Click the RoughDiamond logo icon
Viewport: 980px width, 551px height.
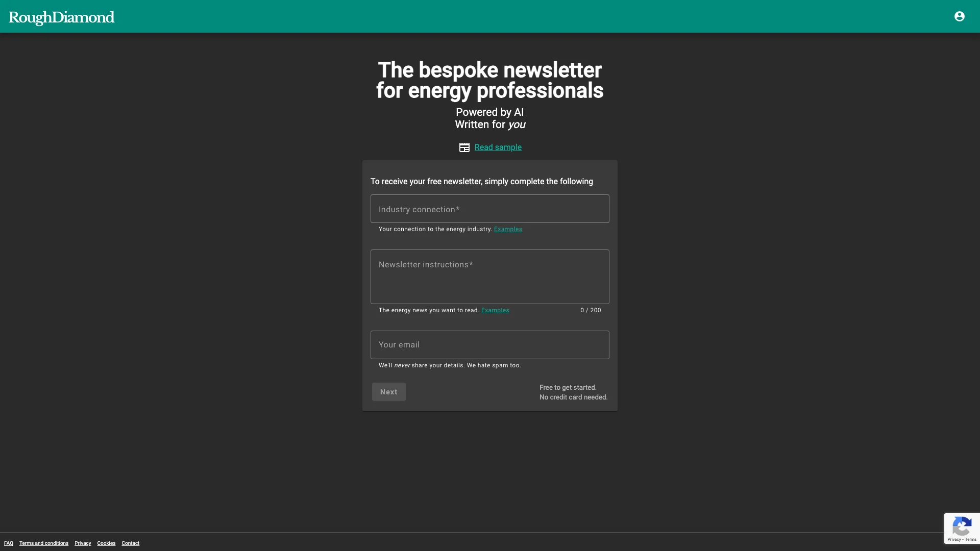[x=61, y=17]
